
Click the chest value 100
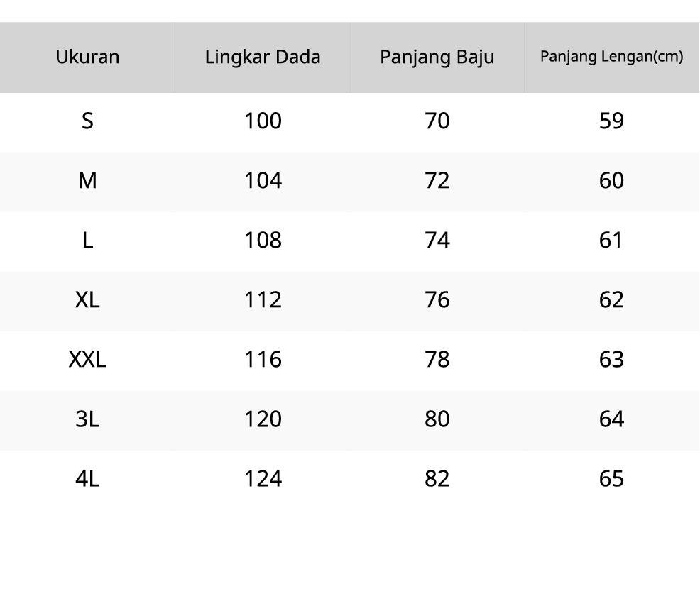click(x=263, y=121)
